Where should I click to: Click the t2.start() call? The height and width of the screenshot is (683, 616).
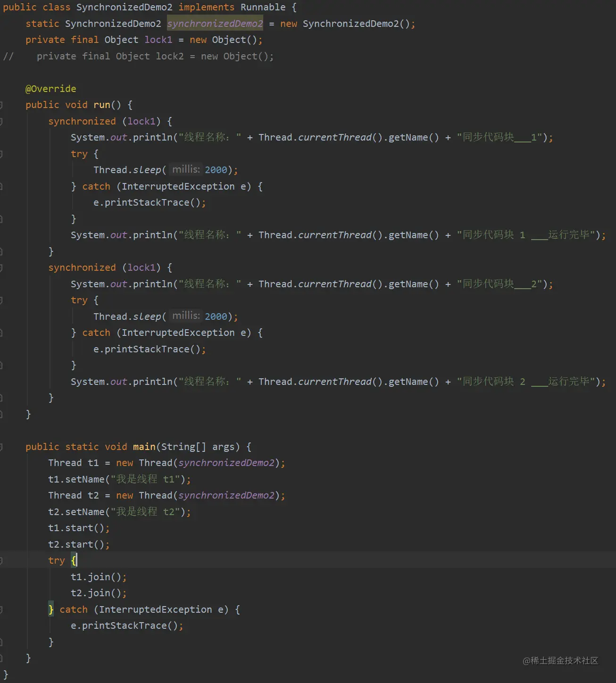pyautogui.click(x=76, y=544)
